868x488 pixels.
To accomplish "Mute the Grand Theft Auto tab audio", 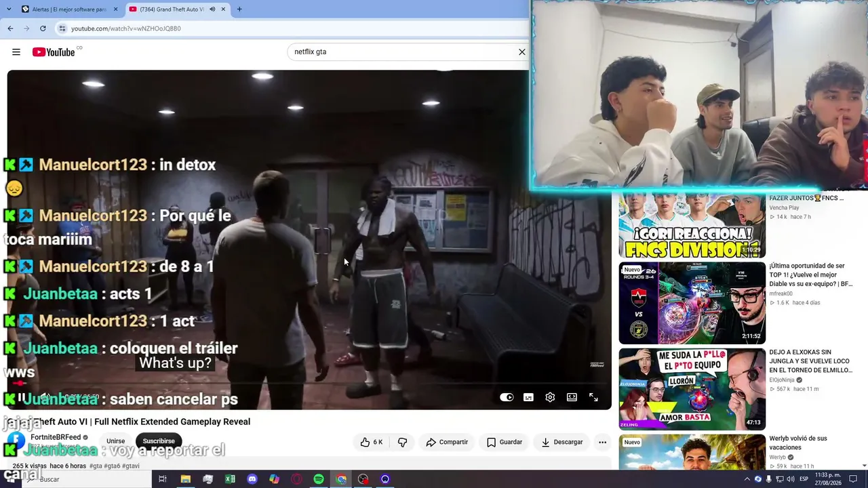I will pyautogui.click(x=212, y=9).
